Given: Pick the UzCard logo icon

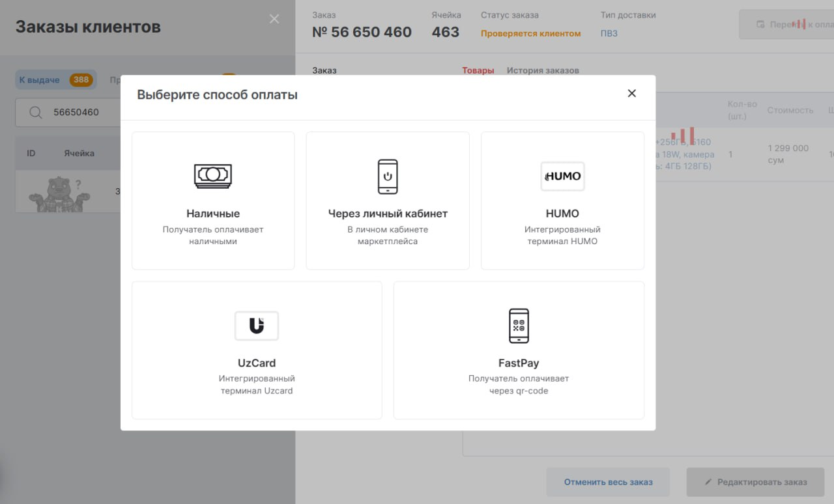Looking at the screenshot, I should pyautogui.click(x=257, y=326).
